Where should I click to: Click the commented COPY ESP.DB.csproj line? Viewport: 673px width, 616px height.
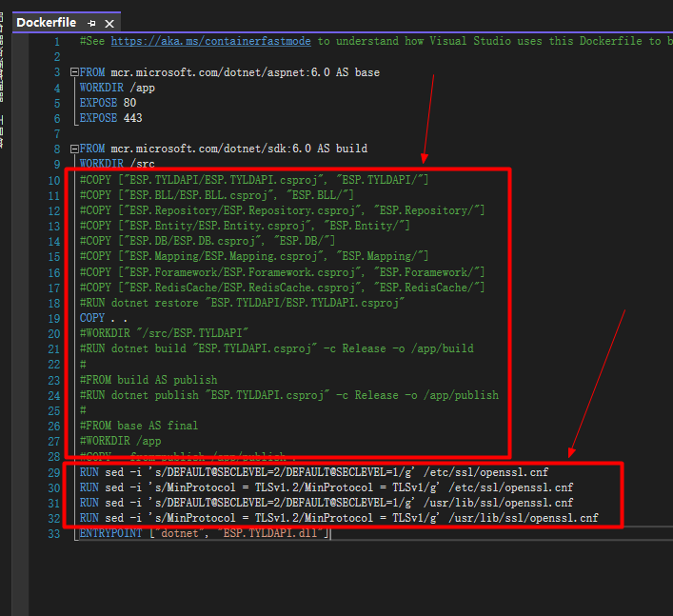click(x=208, y=241)
